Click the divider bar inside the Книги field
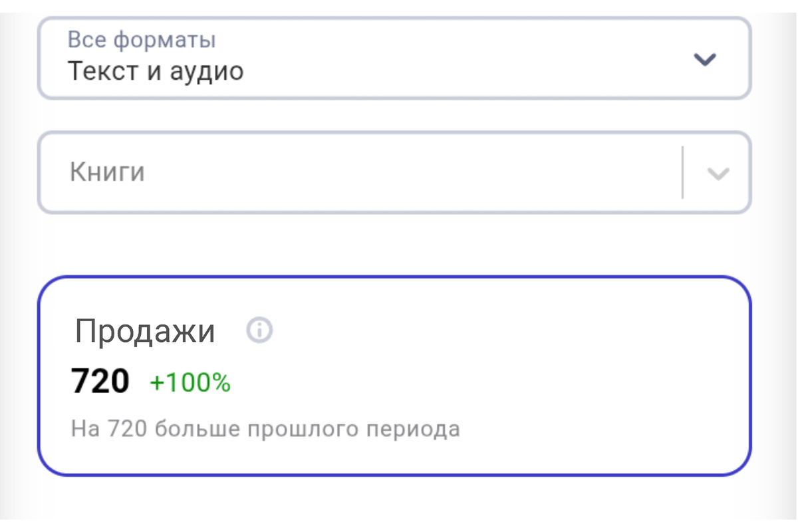The image size is (798, 532). pyautogui.click(x=683, y=172)
